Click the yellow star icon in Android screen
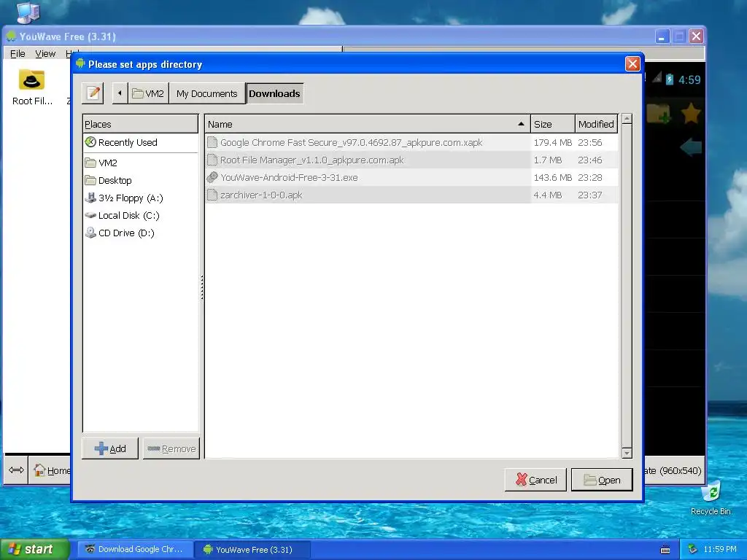Image resolution: width=747 pixels, height=560 pixels. click(690, 114)
